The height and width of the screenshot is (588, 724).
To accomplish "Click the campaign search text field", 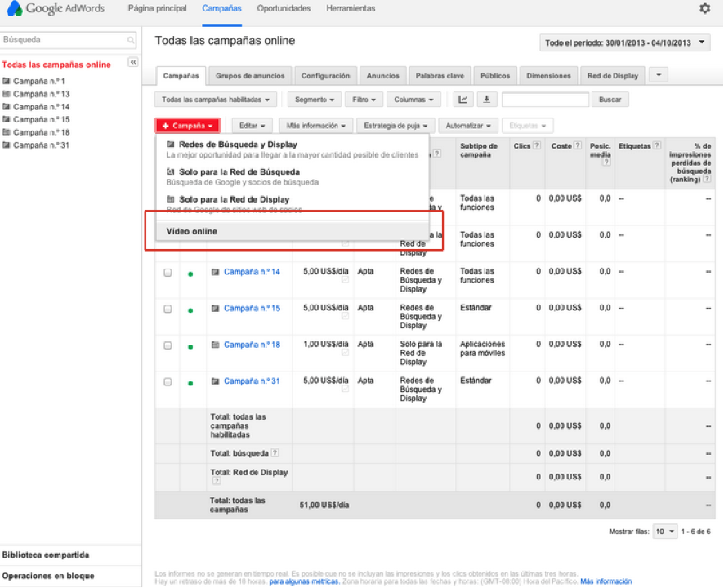I will point(545,100).
